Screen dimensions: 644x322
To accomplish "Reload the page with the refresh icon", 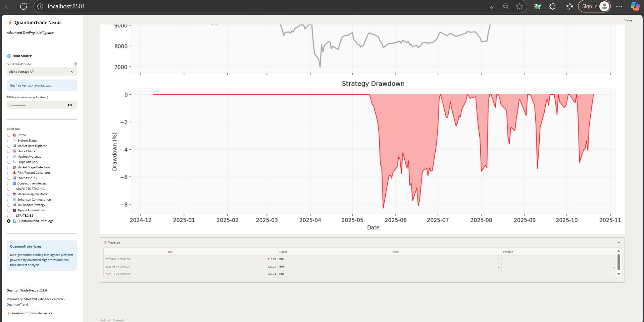I will point(23,6).
